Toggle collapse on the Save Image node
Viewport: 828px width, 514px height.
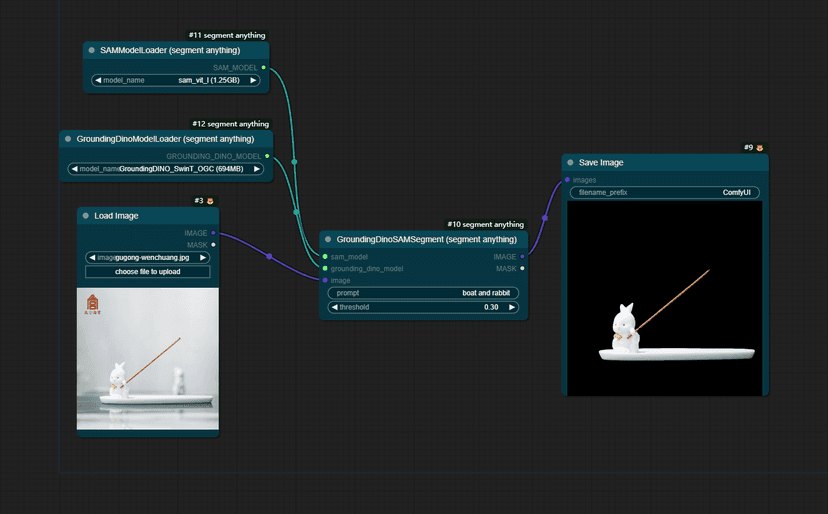click(x=570, y=162)
